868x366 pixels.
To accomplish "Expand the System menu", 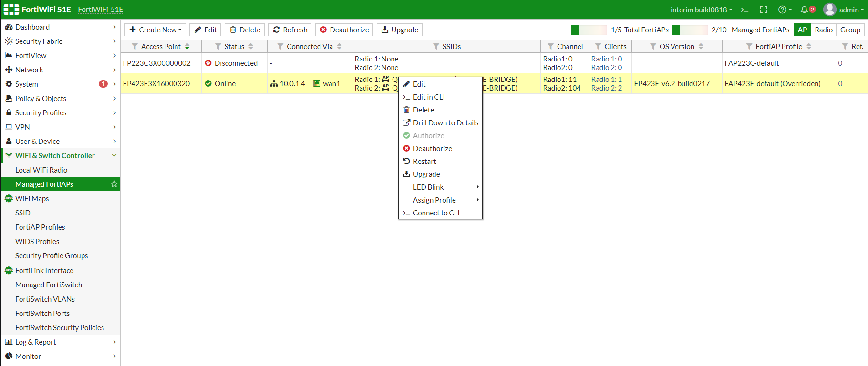I will [x=60, y=84].
